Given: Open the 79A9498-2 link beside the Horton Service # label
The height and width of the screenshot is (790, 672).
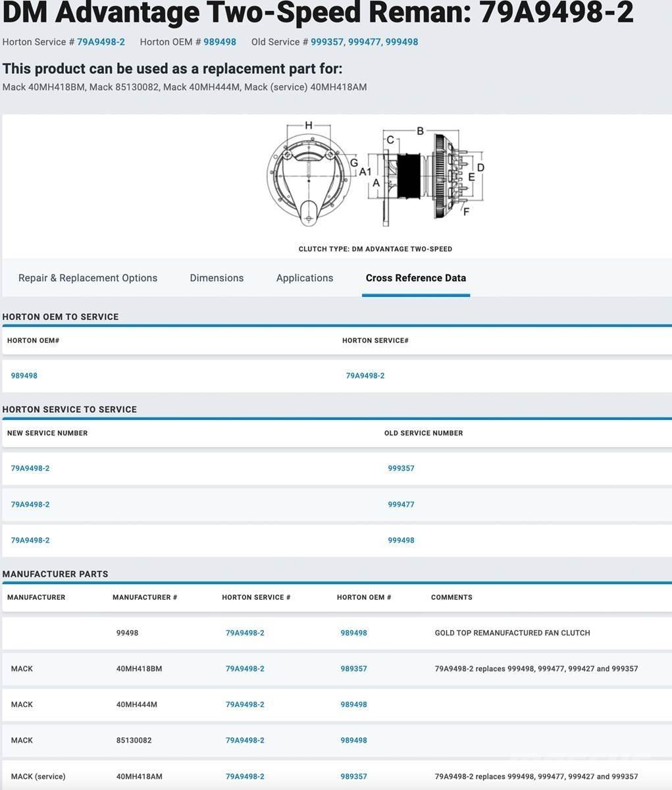Looking at the screenshot, I should click(x=101, y=42).
